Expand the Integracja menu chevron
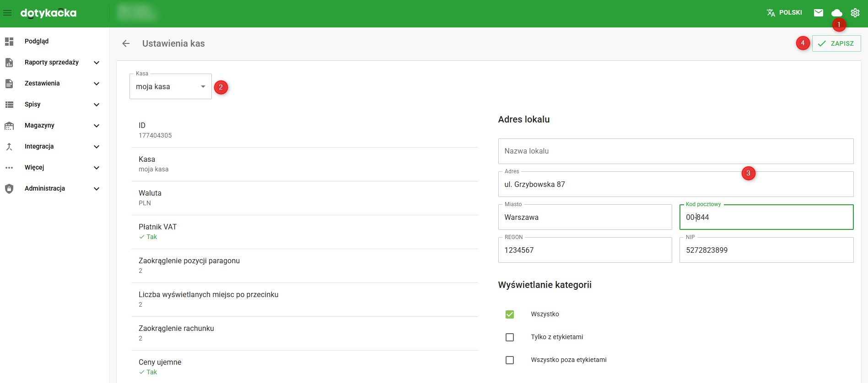Screen dimensions: 868x383 pos(97,147)
